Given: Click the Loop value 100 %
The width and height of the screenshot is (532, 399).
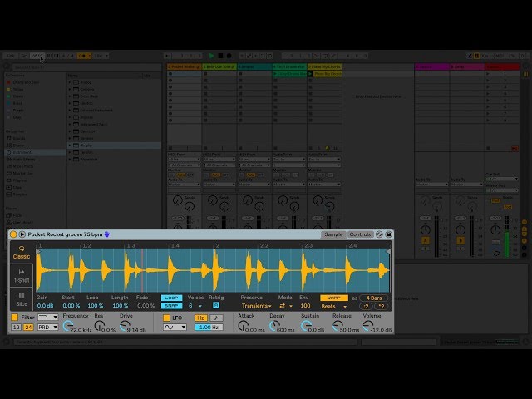Looking at the screenshot, I should point(96,306).
